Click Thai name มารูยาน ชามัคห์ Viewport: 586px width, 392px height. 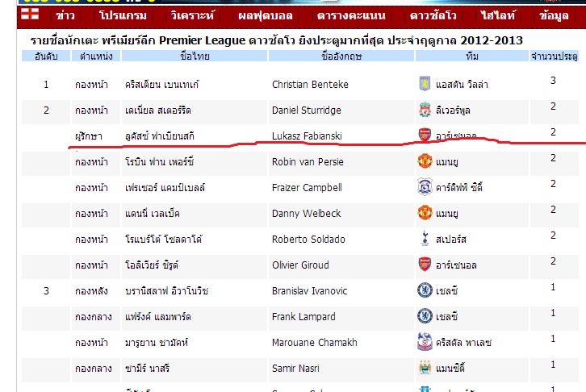[157, 342]
